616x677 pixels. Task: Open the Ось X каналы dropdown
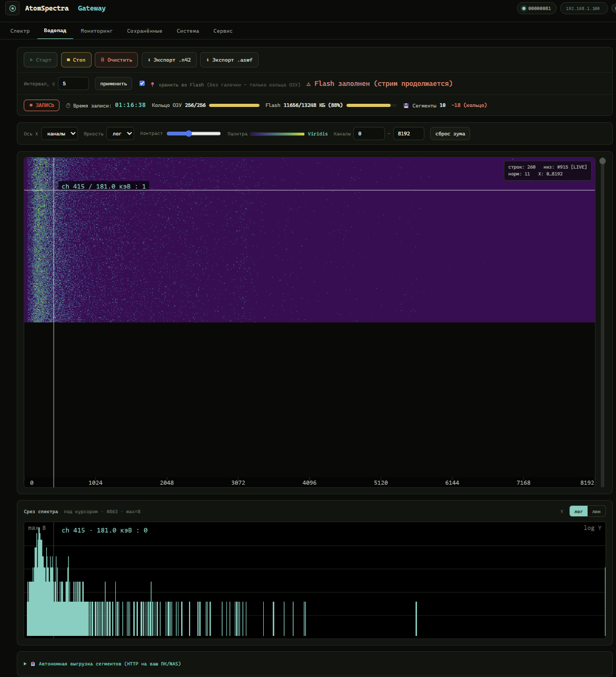point(59,133)
